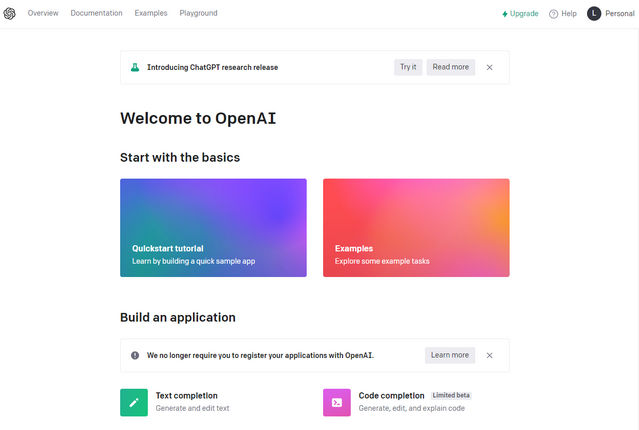Click Learn by building a quick sample app
Screen dimensions: 639x430
point(194,261)
